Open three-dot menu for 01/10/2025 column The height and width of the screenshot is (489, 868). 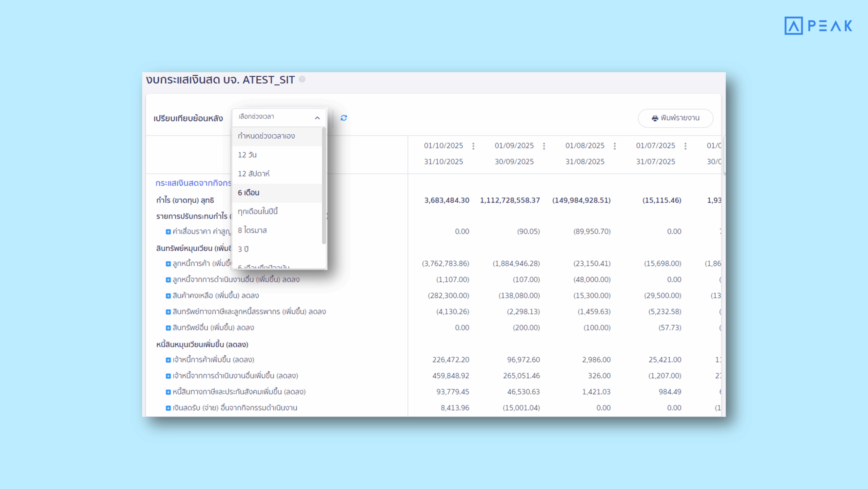point(473,146)
